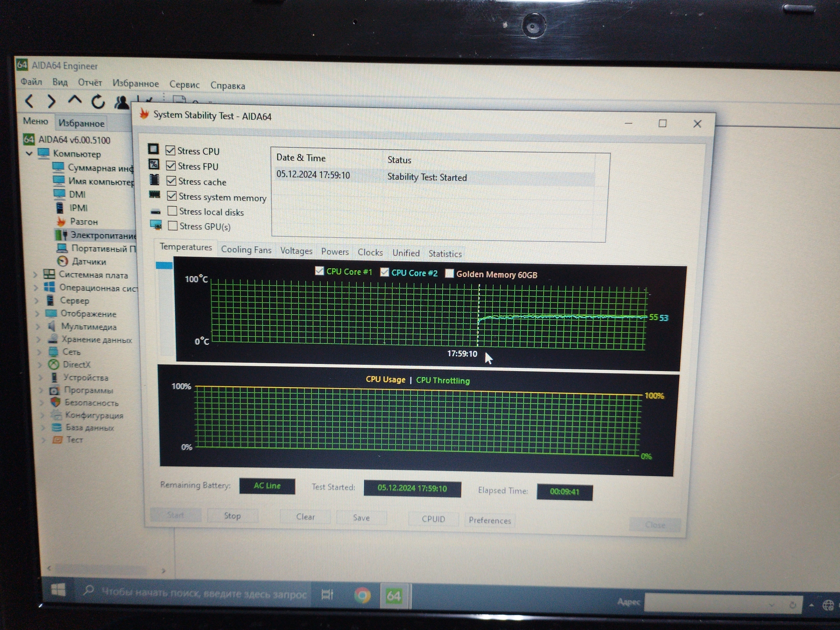Toggle CPU Core #1 graph checkbox
This screenshot has height=630, width=840.
pyautogui.click(x=319, y=271)
